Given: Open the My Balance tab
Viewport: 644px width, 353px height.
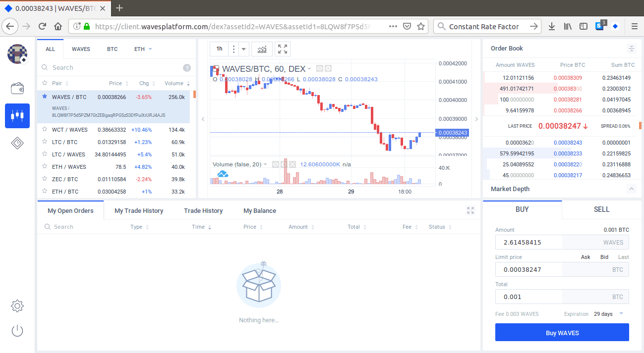Looking at the screenshot, I should [x=260, y=210].
